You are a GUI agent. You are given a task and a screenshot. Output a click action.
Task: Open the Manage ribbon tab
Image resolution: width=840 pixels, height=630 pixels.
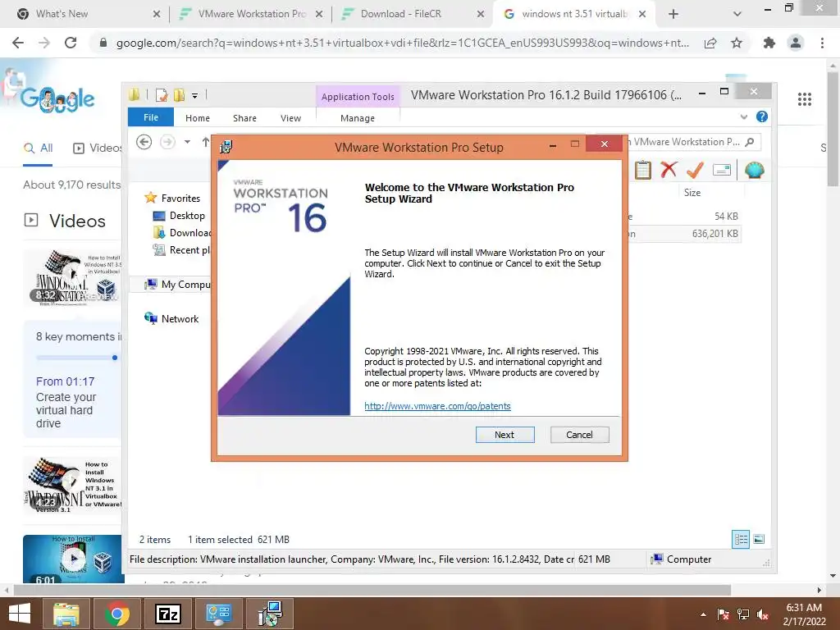pos(358,118)
